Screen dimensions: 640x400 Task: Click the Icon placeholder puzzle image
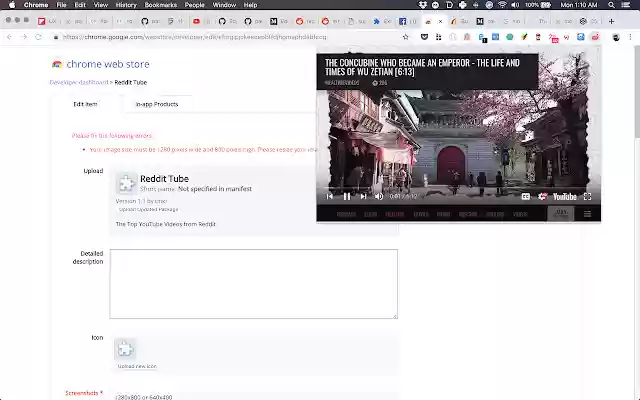[125, 349]
